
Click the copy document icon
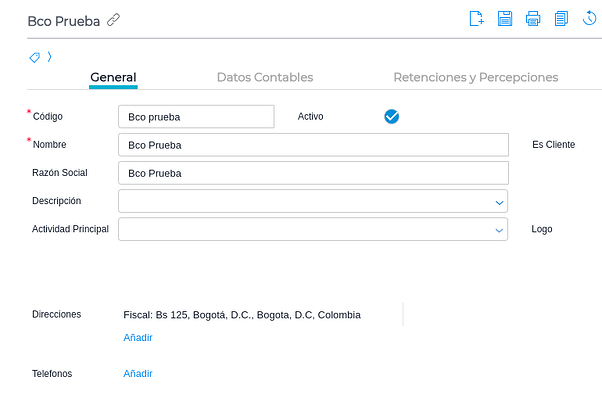(561, 18)
